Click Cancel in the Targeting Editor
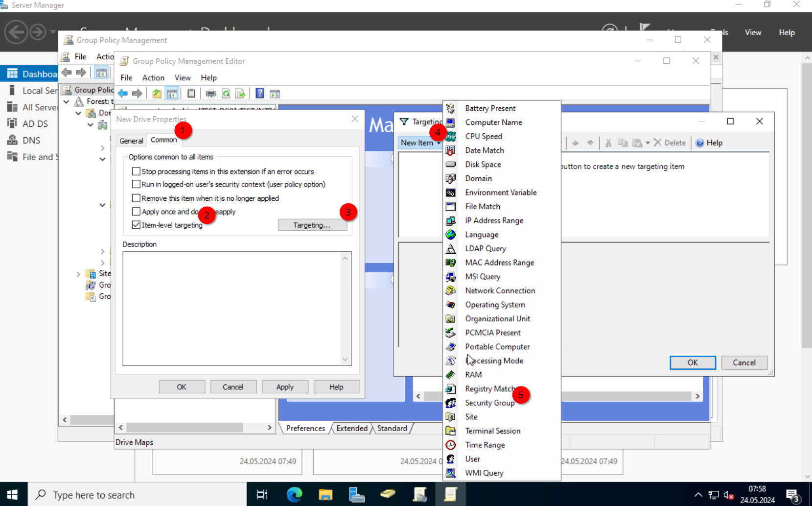This screenshot has width=812, height=506. click(x=744, y=362)
